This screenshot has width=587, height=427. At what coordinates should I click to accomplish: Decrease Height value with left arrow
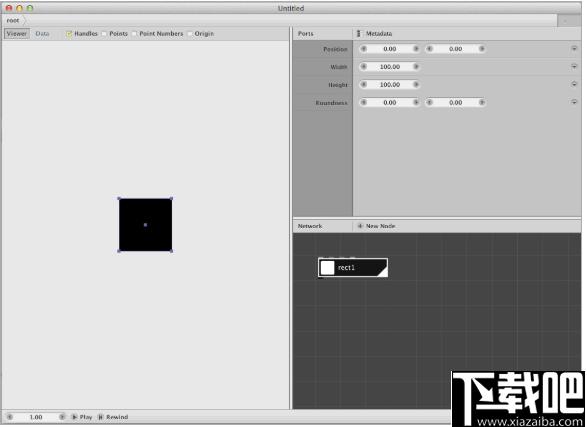(x=364, y=85)
